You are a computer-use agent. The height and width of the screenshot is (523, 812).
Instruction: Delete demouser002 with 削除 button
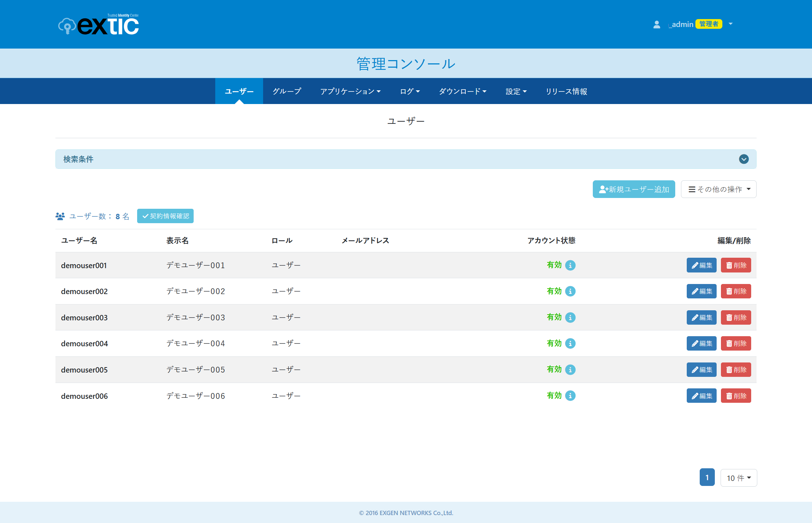(736, 291)
